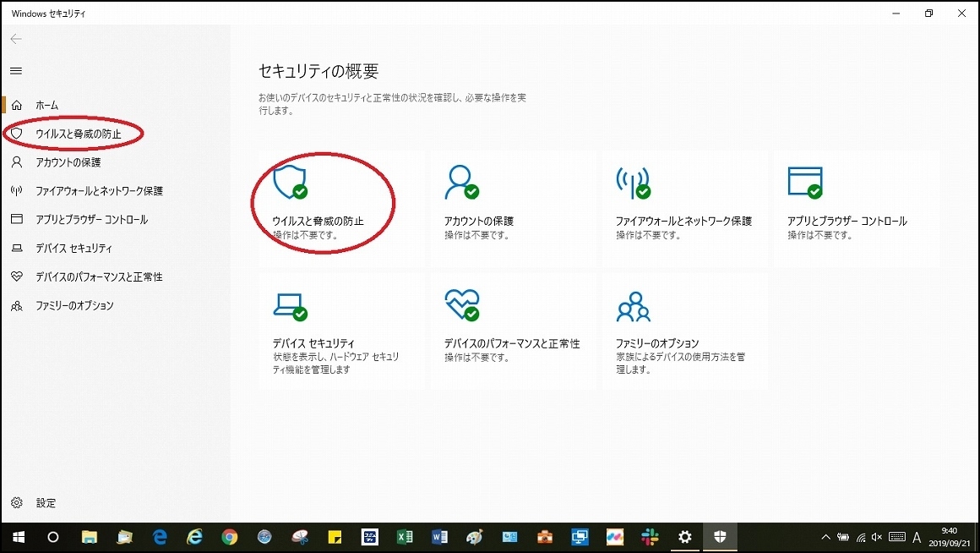Click the muted volume speaker icon

877,538
